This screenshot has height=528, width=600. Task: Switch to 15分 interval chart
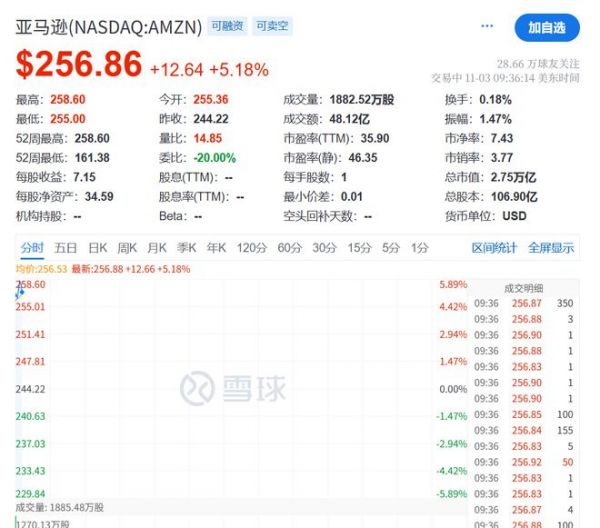[x=359, y=248]
